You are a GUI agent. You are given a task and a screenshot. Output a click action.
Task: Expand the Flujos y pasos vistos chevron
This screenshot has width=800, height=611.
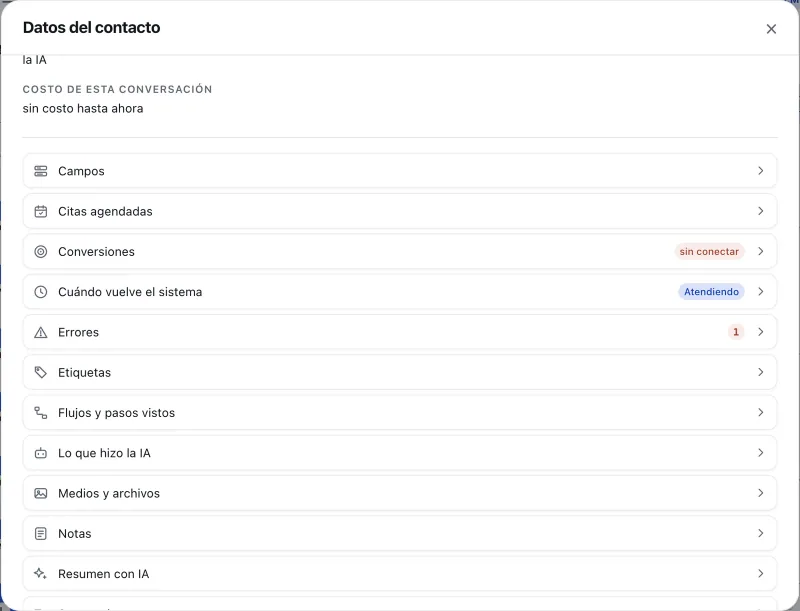click(x=760, y=413)
